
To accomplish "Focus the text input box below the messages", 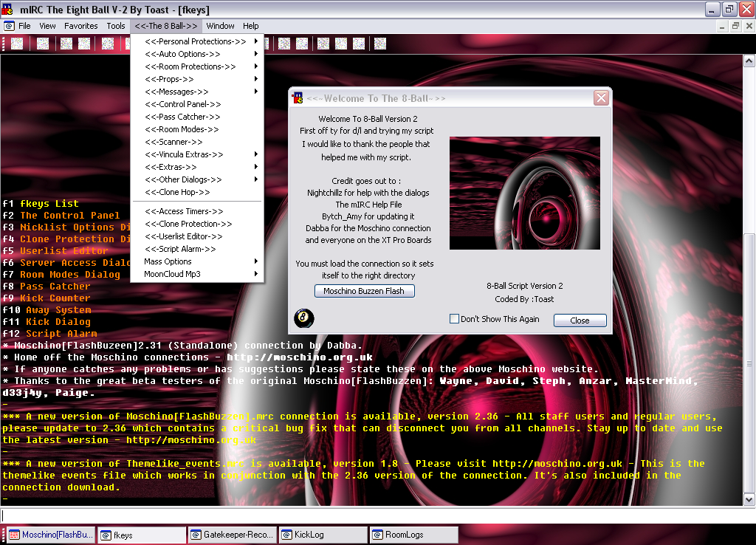I will pyautogui.click(x=378, y=515).
